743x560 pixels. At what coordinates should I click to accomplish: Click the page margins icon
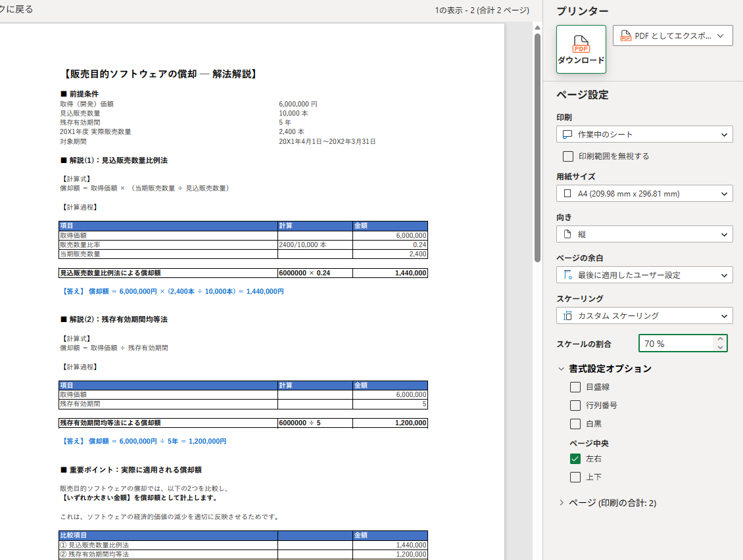(x=567, y=275)
